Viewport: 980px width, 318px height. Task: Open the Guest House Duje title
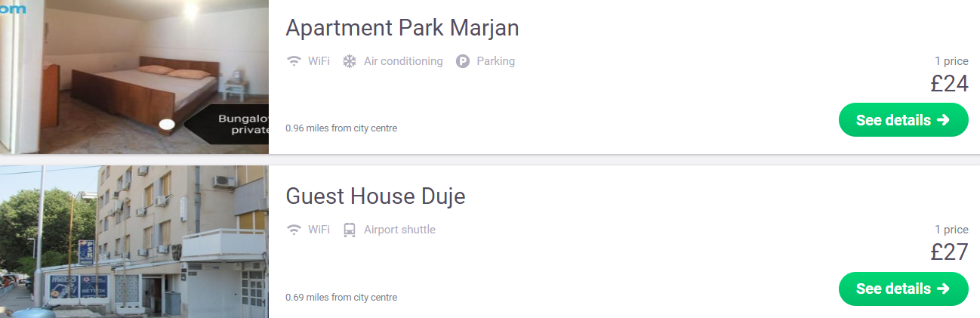coord(375,196)
